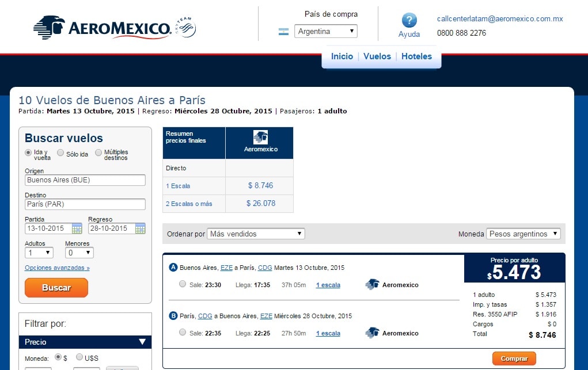
Task: Click the Ayuda text link
Action: pos(409,34)
